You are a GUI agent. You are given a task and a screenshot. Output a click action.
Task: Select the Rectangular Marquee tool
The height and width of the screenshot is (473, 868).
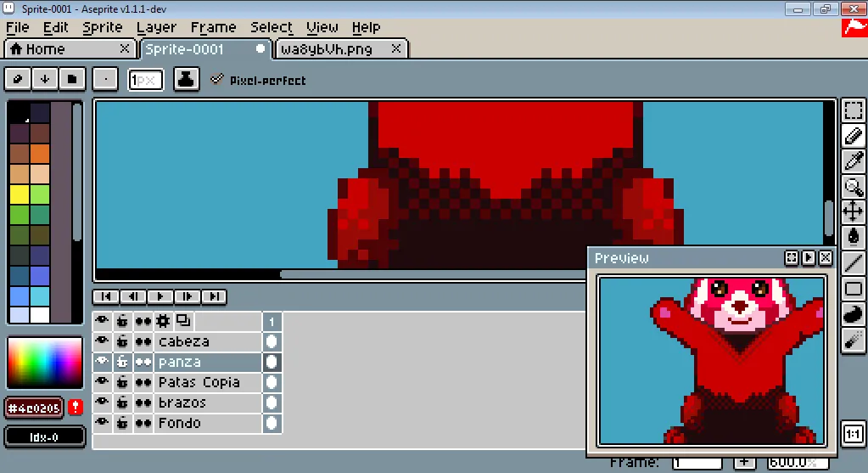pyautogui.click(x=853, y=110)
